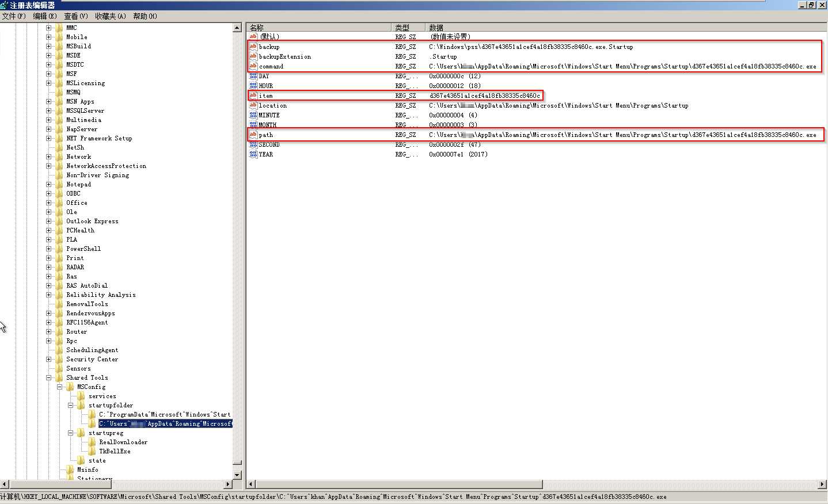Select the Non-Driver Signing key
828x504 pixels.
[97, 175]
